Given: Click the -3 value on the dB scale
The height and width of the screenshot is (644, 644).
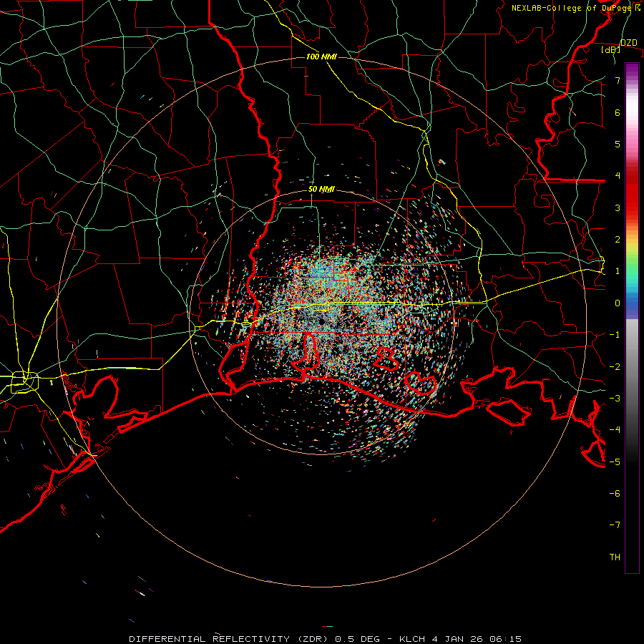Looking at the screenshot, I should [x=615, y=399].
